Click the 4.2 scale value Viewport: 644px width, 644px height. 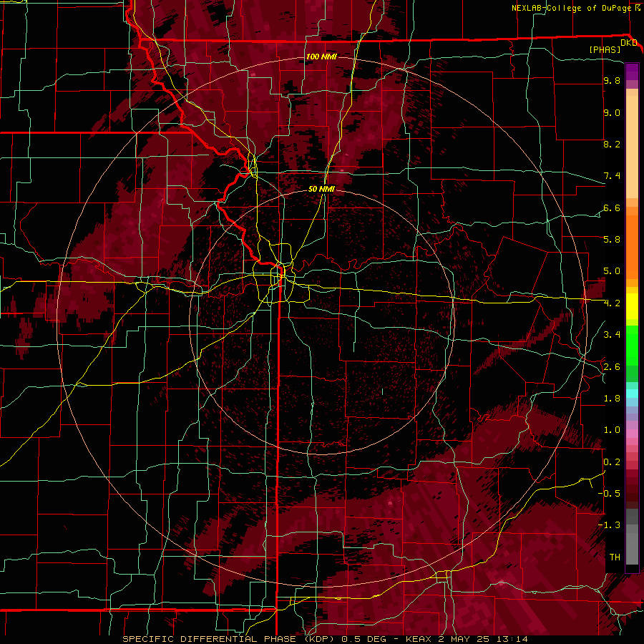612,303
